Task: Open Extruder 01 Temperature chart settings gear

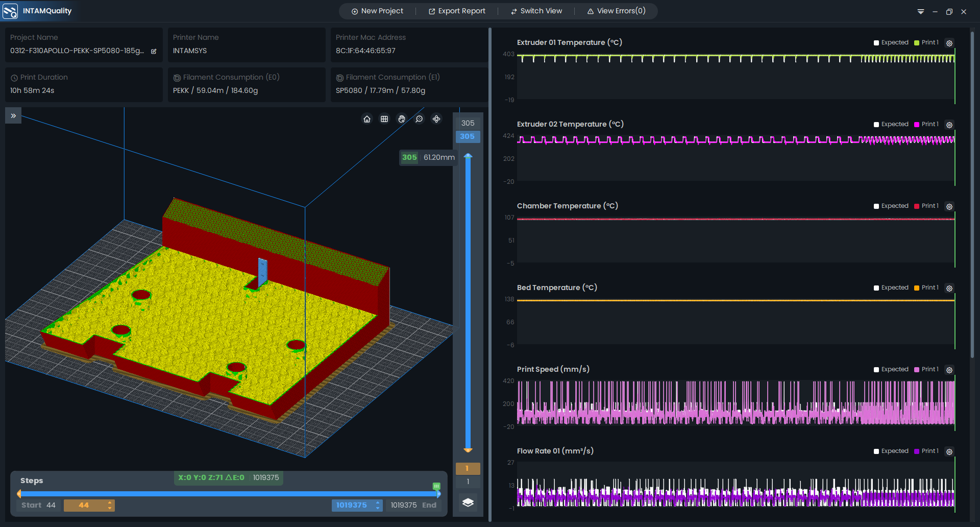Action: click(949, 43)
